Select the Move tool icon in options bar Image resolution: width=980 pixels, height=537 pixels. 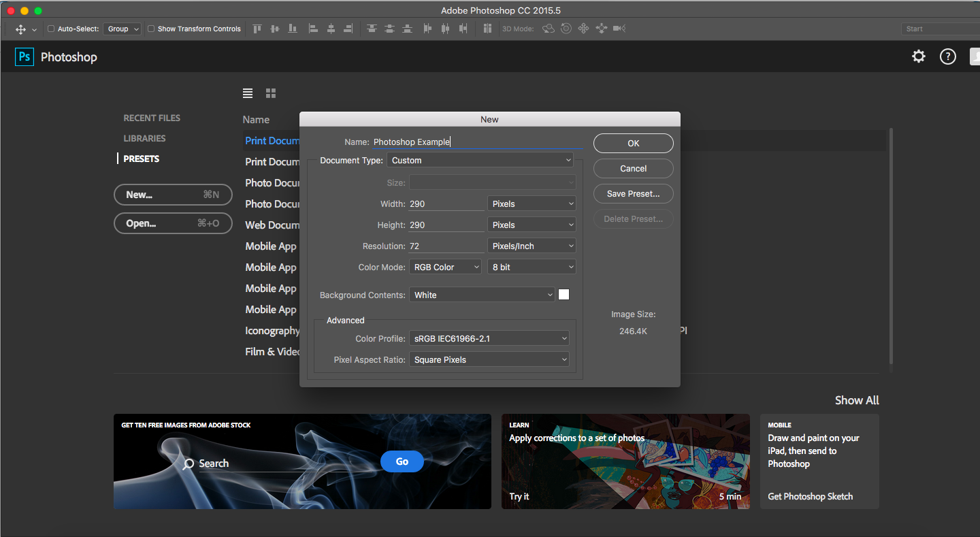pos(20,29)
